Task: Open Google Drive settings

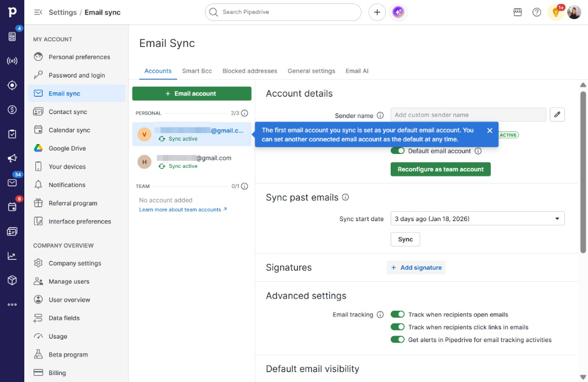Action: (76, 148)
